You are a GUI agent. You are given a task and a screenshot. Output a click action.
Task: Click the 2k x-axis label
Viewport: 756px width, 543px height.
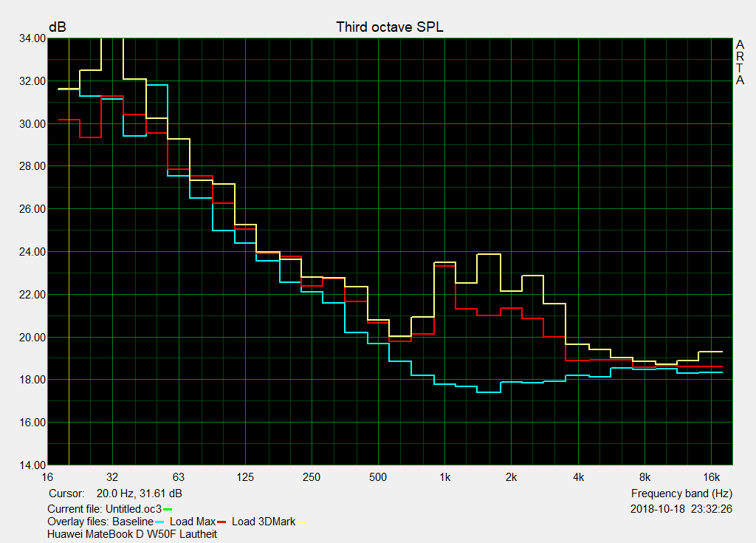coord(511,477)
